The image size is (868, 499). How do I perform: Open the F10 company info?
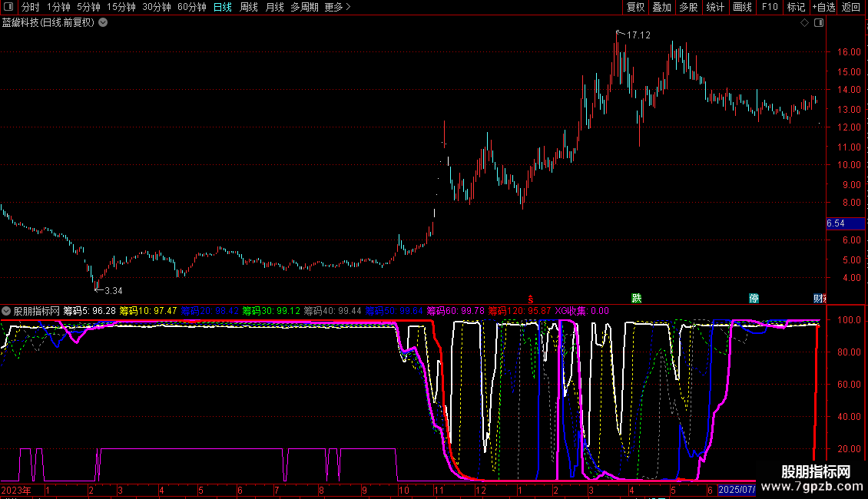click(770, 7)
